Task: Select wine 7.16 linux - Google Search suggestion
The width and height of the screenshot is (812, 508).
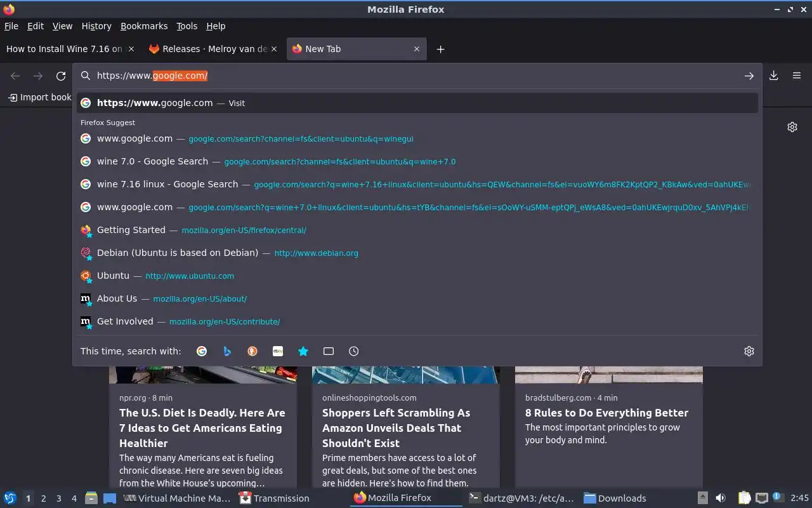Action: (x=417, y=184)
